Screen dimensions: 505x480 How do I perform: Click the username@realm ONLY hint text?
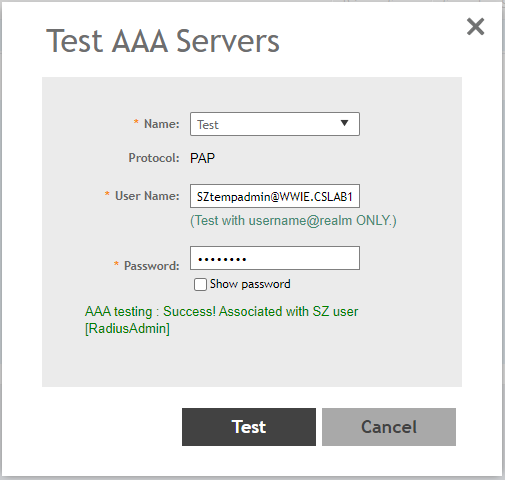coord(293,221)
